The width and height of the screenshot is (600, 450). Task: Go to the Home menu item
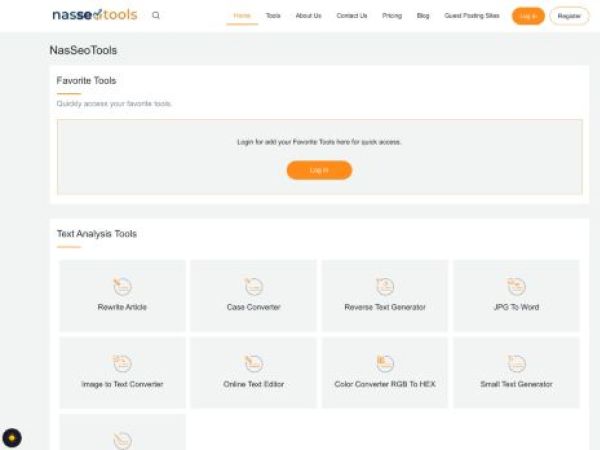tap(242, 16)
